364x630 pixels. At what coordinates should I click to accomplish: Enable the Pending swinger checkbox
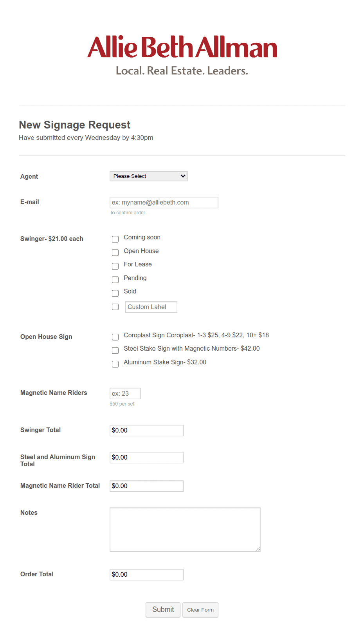(115, 280)
